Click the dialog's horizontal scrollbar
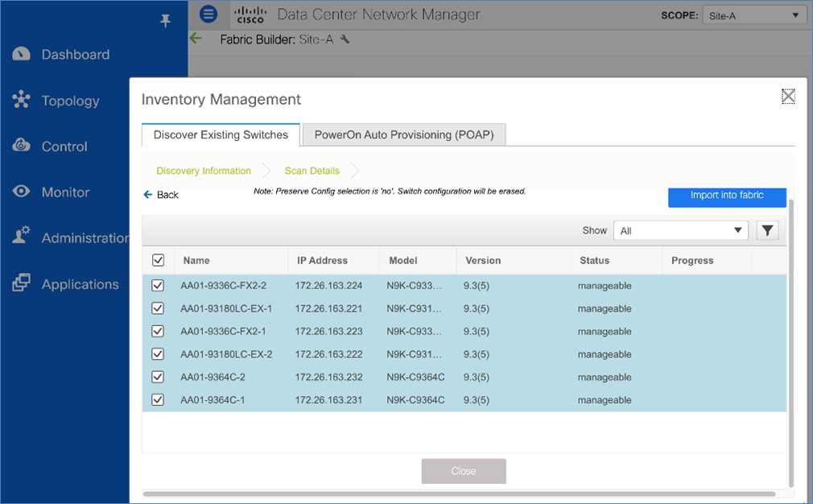813x504 pixels. click(x=459, y=494)
